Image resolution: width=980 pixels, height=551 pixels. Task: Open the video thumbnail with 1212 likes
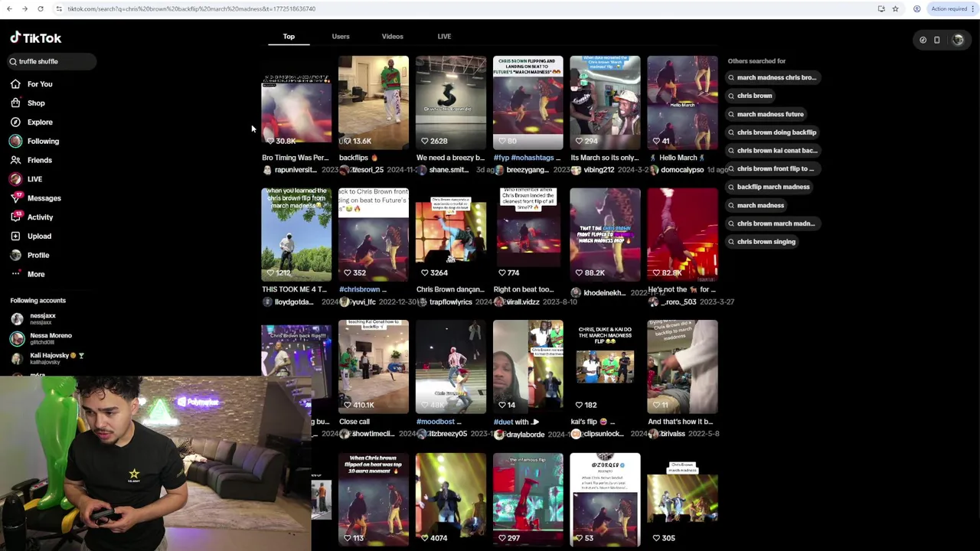[296, 235]
